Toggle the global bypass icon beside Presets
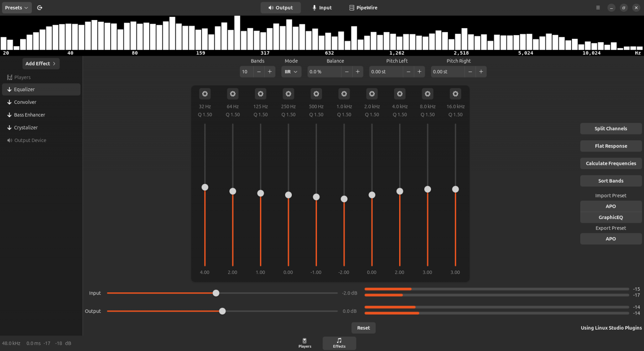The image size is (644, 351). tap(39, 7)
